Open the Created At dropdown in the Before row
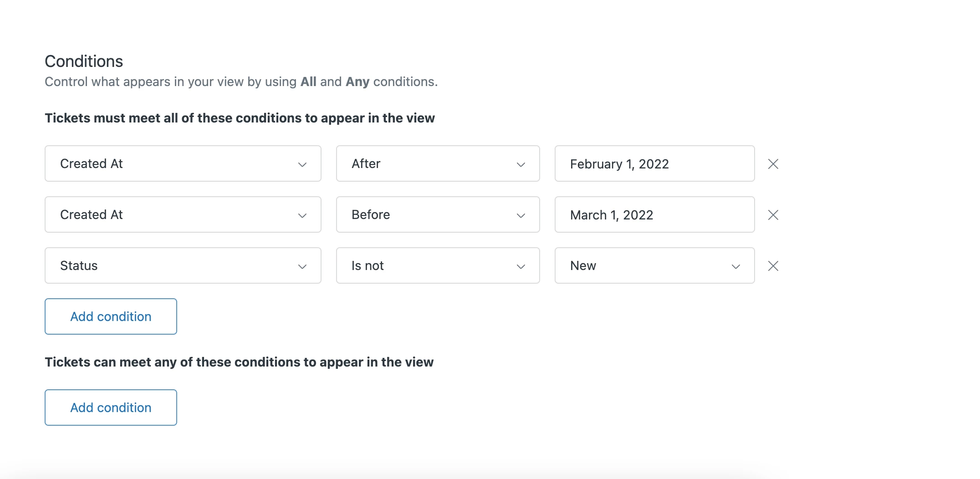Image resolution: width=980 pixels, height=479 pixels. [x=183, y=215]
